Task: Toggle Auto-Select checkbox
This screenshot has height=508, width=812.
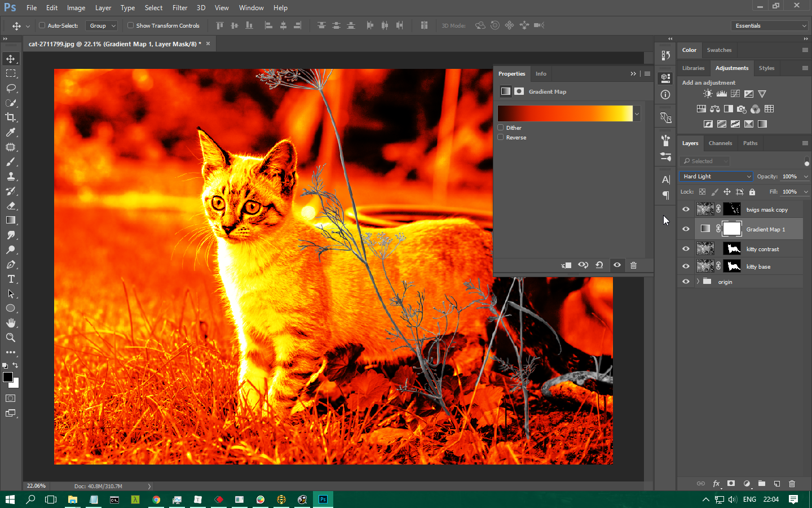Action: pyautogui.click(x=42, y=25)
